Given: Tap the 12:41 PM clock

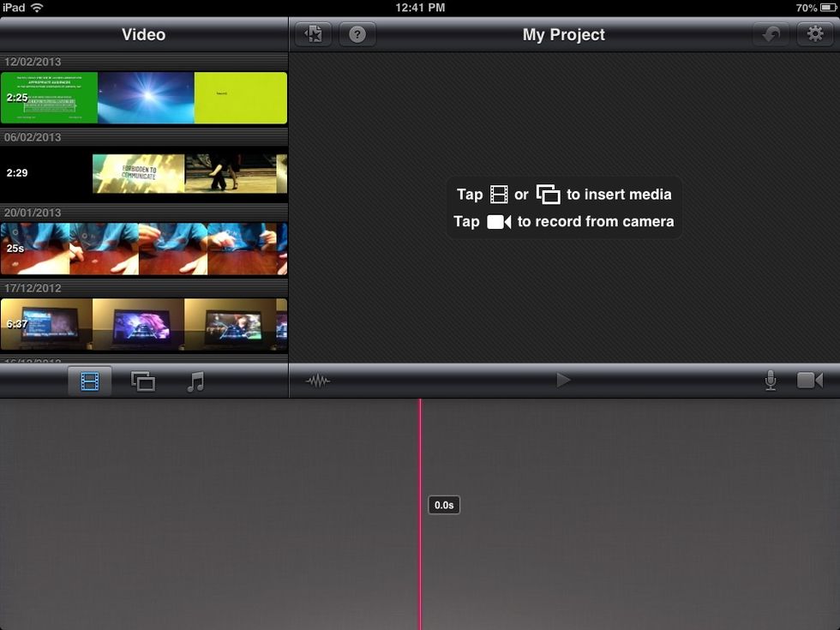Looking at the screenshot, I should pyautogui.click(x=420, y=8).
